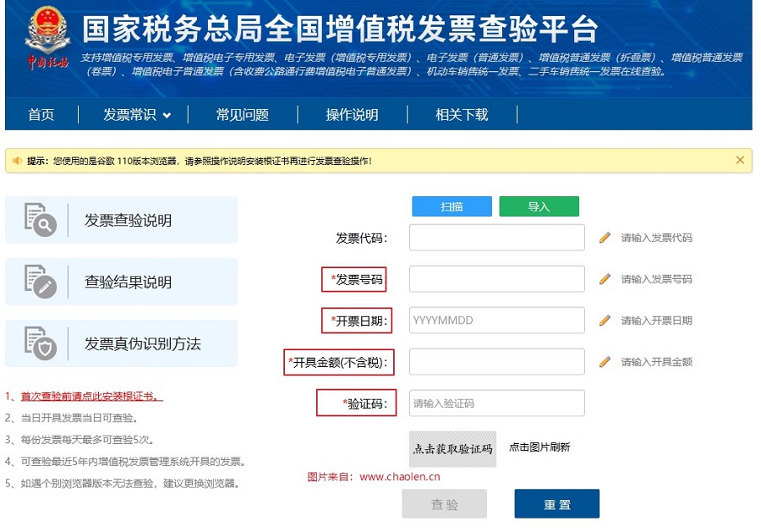The width and height of the screenshot is (761, 532).
Task: Open the 查验结果说明 panel
Action: coord(121,282)
